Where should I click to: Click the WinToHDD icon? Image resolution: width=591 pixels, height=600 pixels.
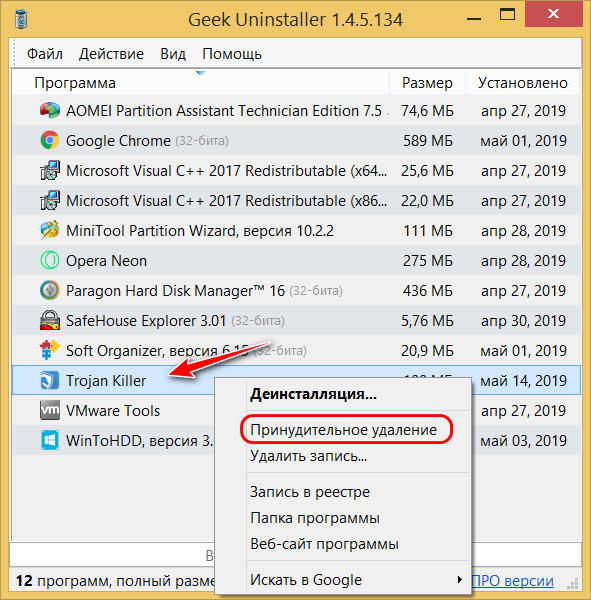[x=50, y=440]
